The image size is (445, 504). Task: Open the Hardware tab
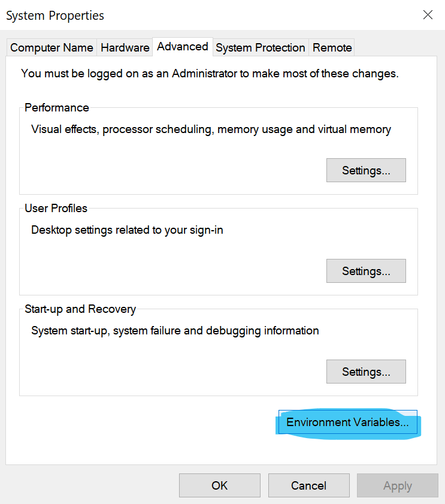[125, 47]
